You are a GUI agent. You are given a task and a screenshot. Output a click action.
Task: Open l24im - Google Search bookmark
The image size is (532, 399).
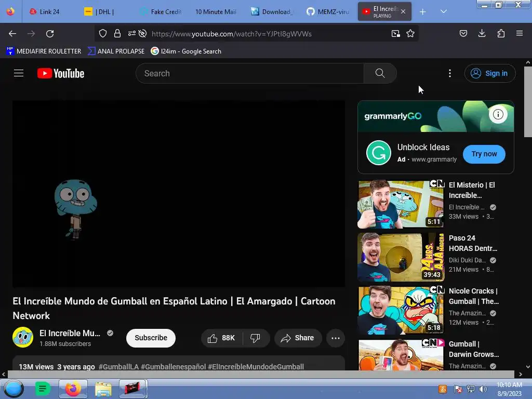tap(186, 51)
